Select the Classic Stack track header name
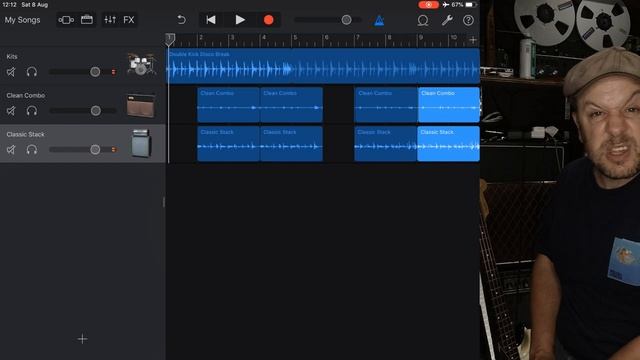The height and width of the screenshot is (360, 640). pyautogui.click(x=25, y=134)
